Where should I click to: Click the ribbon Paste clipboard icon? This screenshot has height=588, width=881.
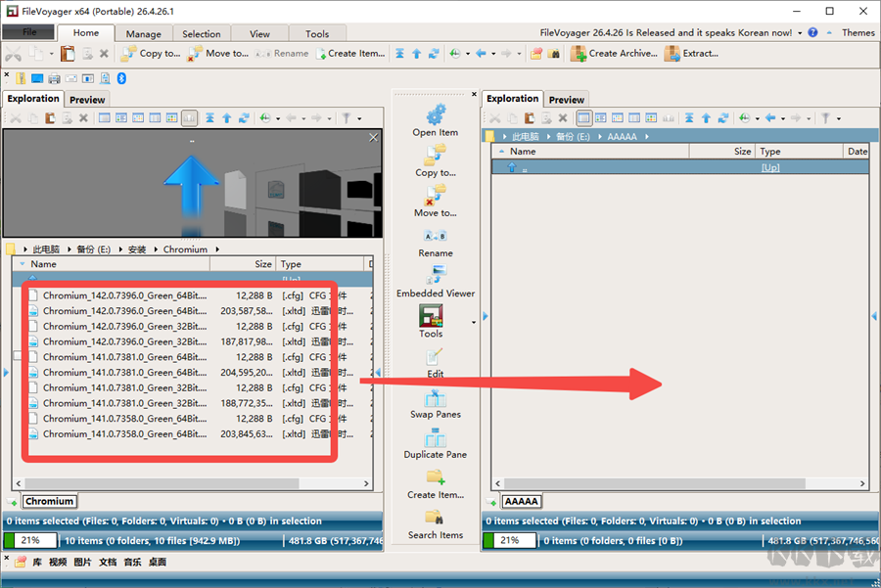click(x=68, y=54)
